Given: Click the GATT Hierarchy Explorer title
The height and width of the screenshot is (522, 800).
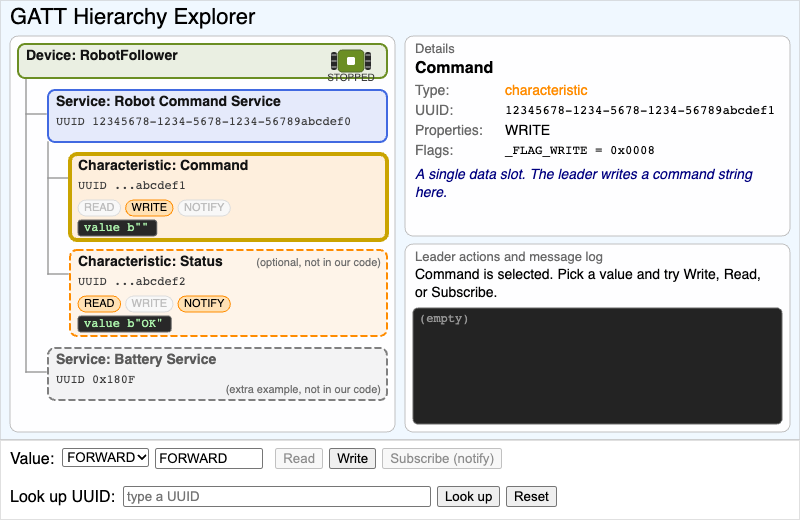Looking at the screenshot, I should click(x=133, y=17).
